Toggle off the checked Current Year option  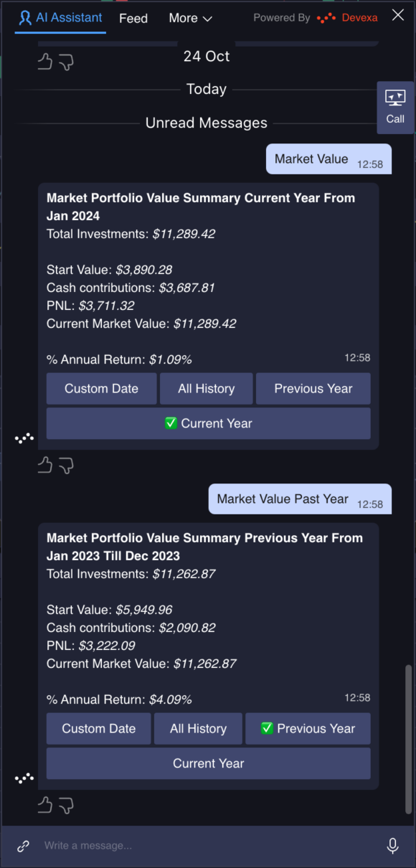click(x=208, y=423)
